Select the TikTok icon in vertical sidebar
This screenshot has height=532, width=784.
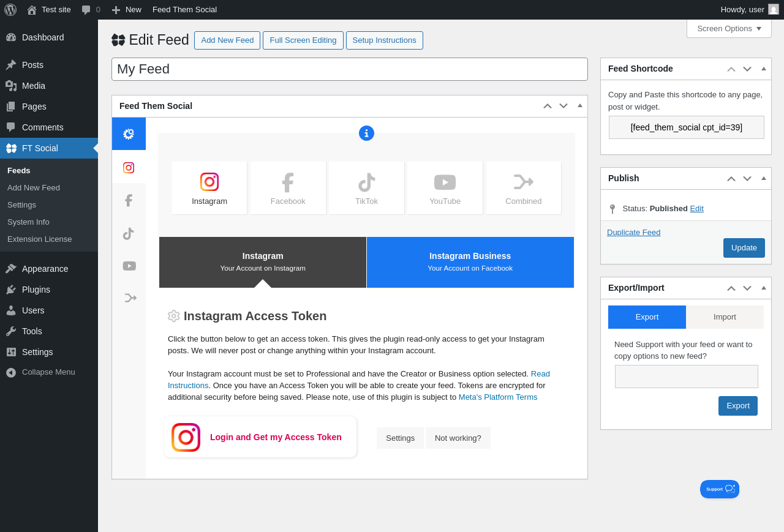tap(129, 233)
